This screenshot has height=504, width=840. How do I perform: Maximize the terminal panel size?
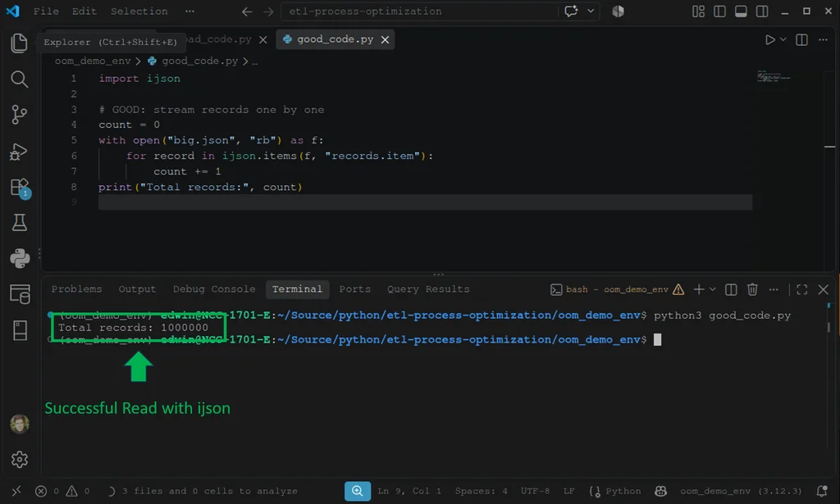(x=802, y=289)
